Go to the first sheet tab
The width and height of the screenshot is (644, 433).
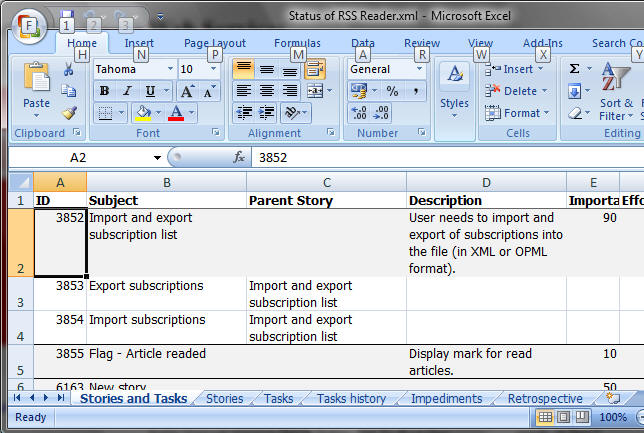(x=17, y=398)
